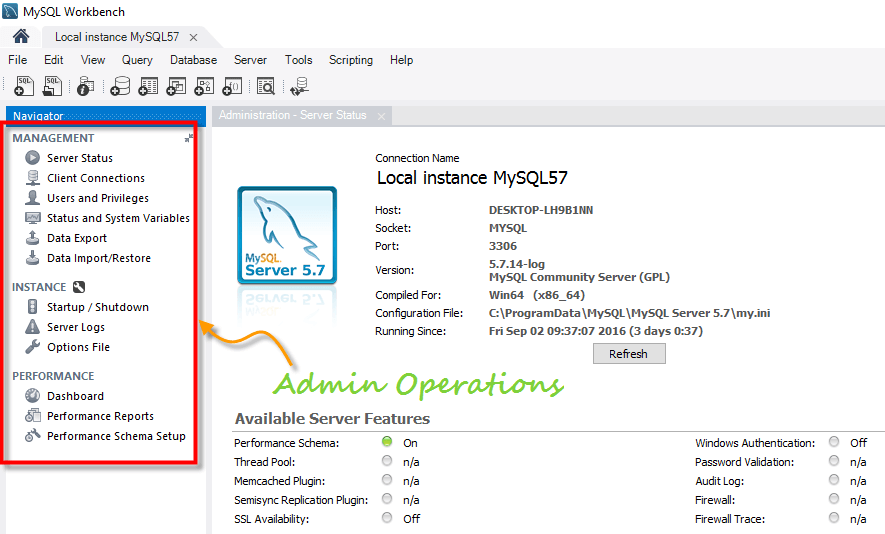Open the Query menu
885x534 pixels.
(137, 60)
